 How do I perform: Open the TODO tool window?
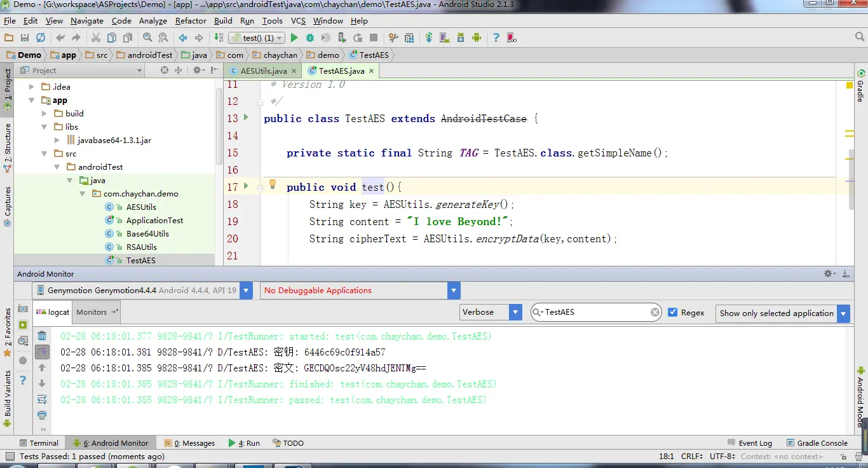(x=288, y=443)
